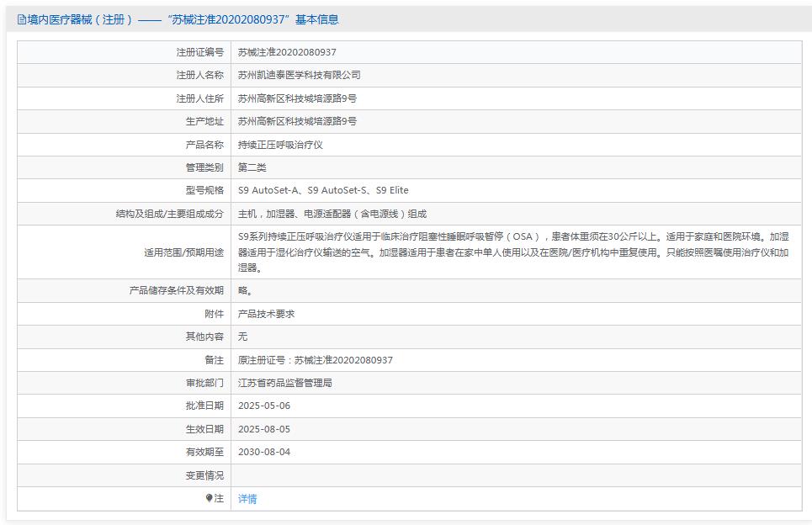This screenshot has width=812, height=525.
Task: Click the 其他内容 label
Action: coord(204,337)
